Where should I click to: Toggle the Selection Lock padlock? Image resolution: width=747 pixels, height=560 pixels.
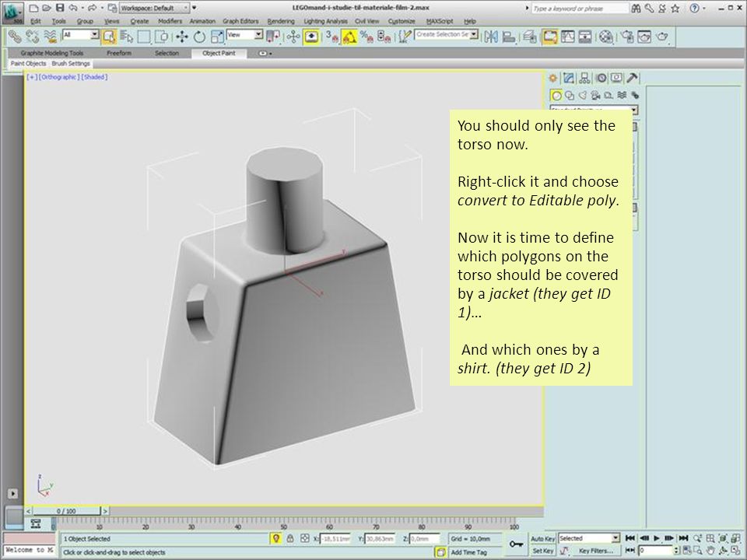(x=290, y=538)
